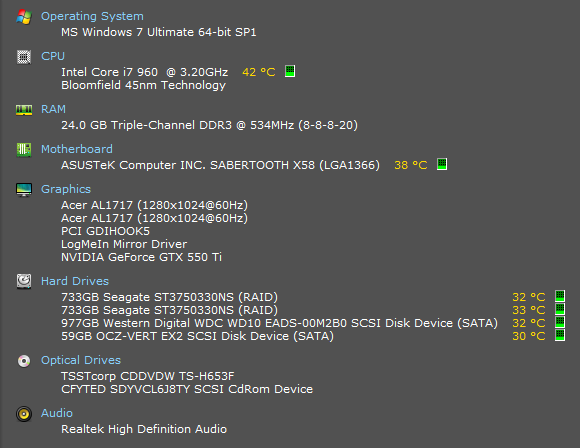This screenshot has height=448, width=580.
Task: Click motherboard 38 °C status indicator
Action: (x=442, y=164)
